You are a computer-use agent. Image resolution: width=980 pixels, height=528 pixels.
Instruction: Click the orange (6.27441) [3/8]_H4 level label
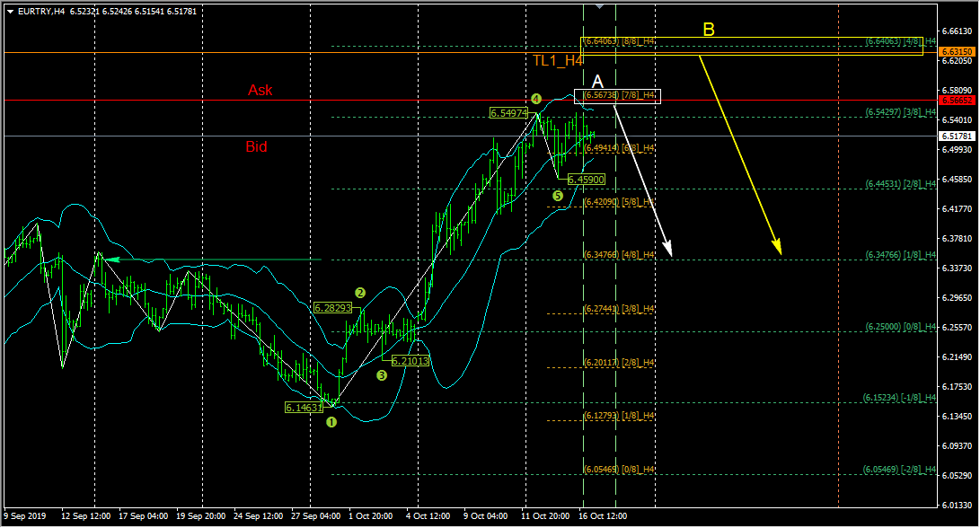620,309
